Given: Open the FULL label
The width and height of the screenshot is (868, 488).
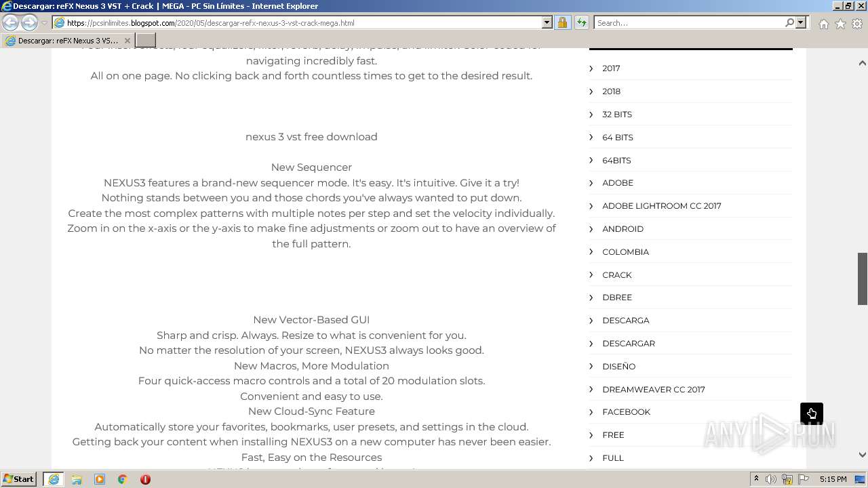Looking at the screenshot, I should coord(613,458).
